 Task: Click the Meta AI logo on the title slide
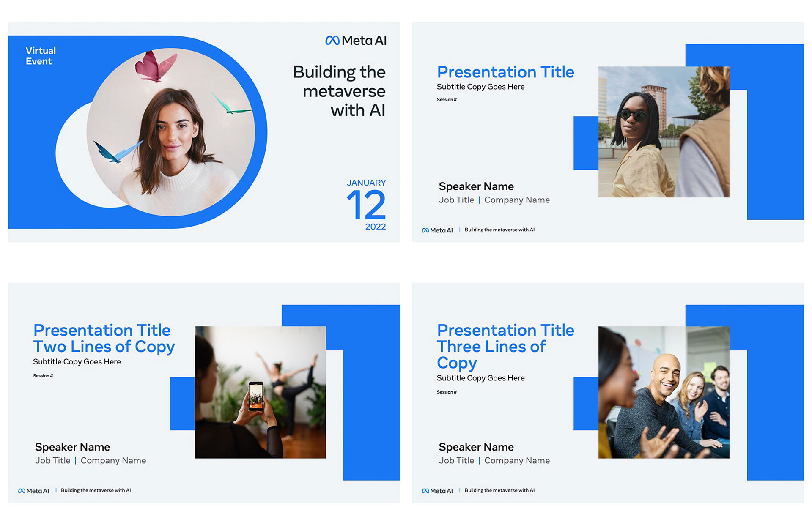[356, 41]
